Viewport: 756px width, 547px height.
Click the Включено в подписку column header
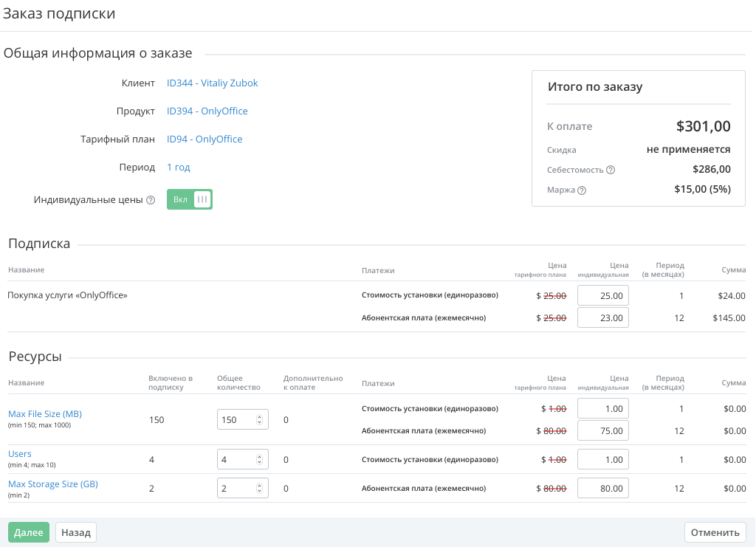click(171, 382)
